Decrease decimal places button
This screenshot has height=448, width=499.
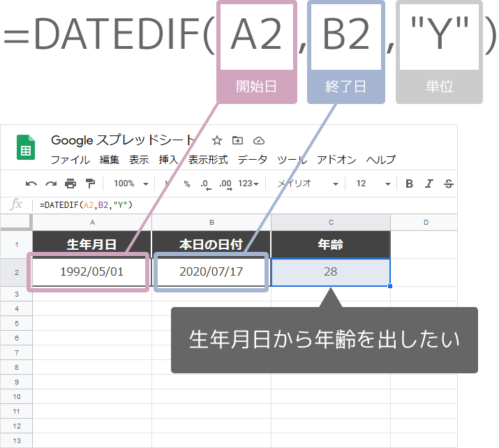(206, 184)
